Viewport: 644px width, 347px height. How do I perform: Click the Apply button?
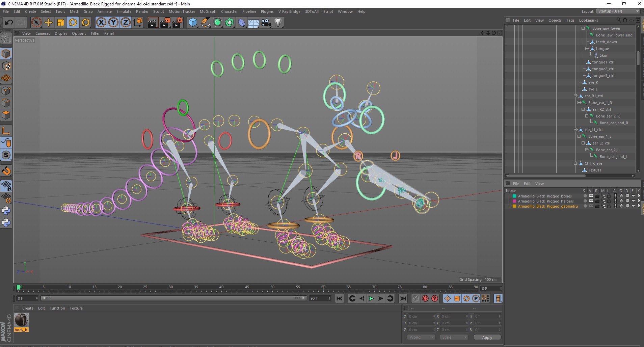487,337
